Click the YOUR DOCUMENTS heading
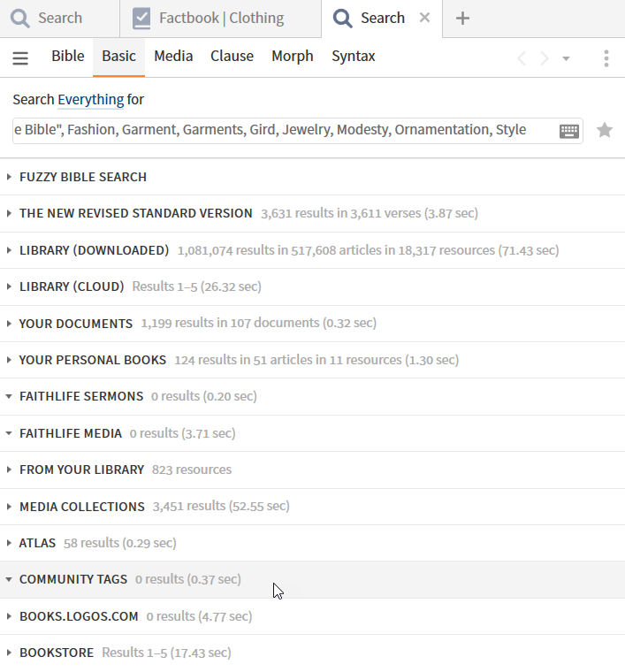 click(x=76, y=323)
